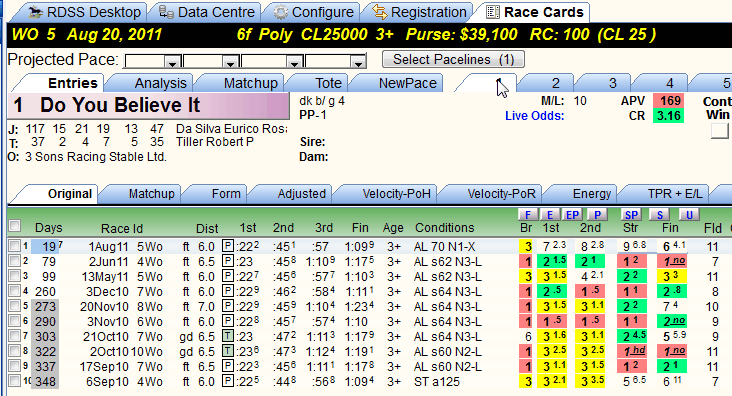The height and width of the screenshot is (396, 732).
Task: Check paceline 3 (13May11) checkbox
Action: click(x=15, y=276)
